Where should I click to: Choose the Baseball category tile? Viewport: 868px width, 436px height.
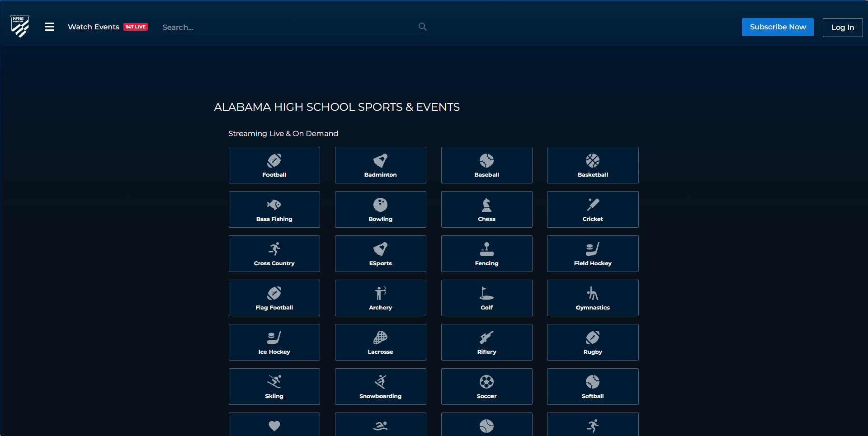486,165
